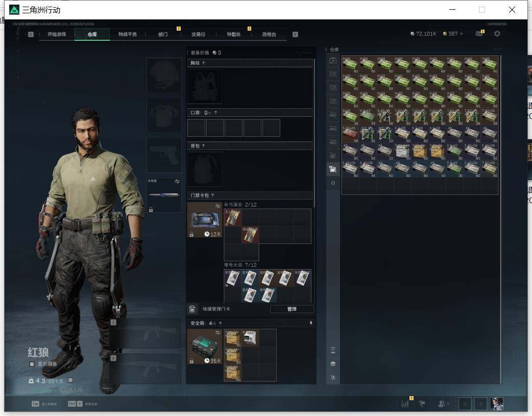This screenshot has height=416, width=532.
Task: Click the 管理 button
Action: [292, 309]
